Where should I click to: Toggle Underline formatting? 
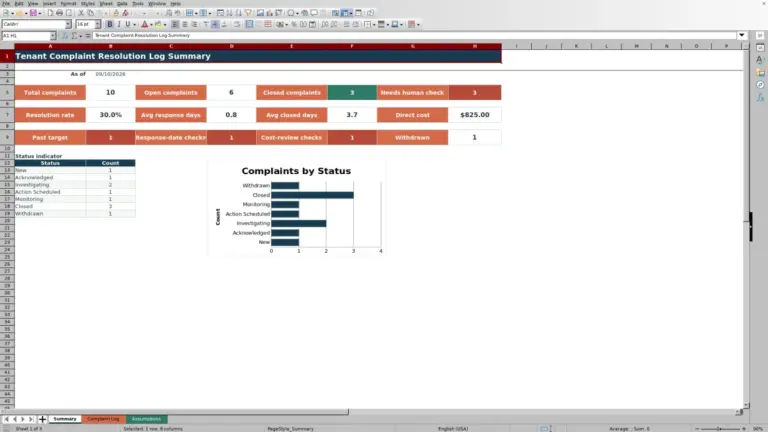point(128,24)
